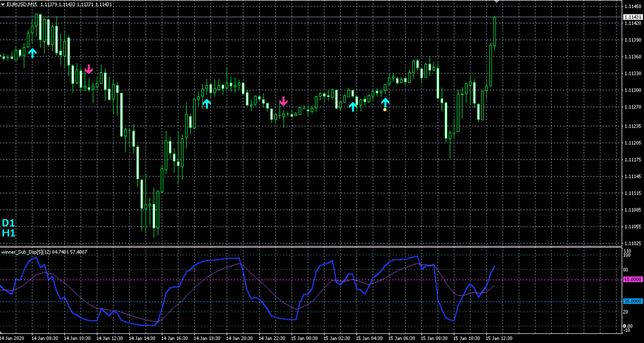Click the 1.11300 price scale label

632,90
